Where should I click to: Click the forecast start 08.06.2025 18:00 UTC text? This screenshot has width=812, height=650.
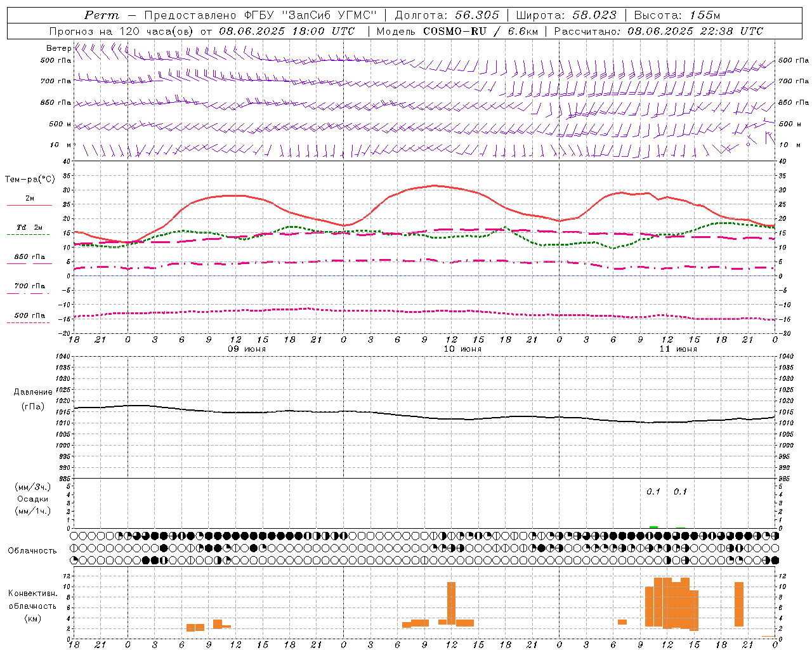[x=287, y=30]
